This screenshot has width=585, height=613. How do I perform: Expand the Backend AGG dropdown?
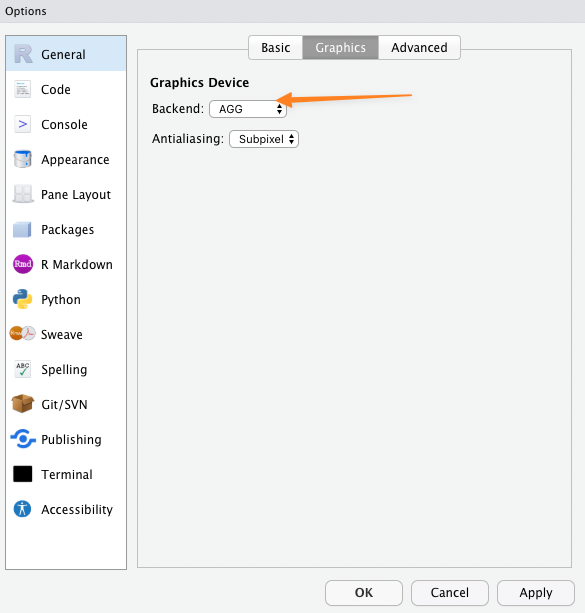tap(248, 109)
